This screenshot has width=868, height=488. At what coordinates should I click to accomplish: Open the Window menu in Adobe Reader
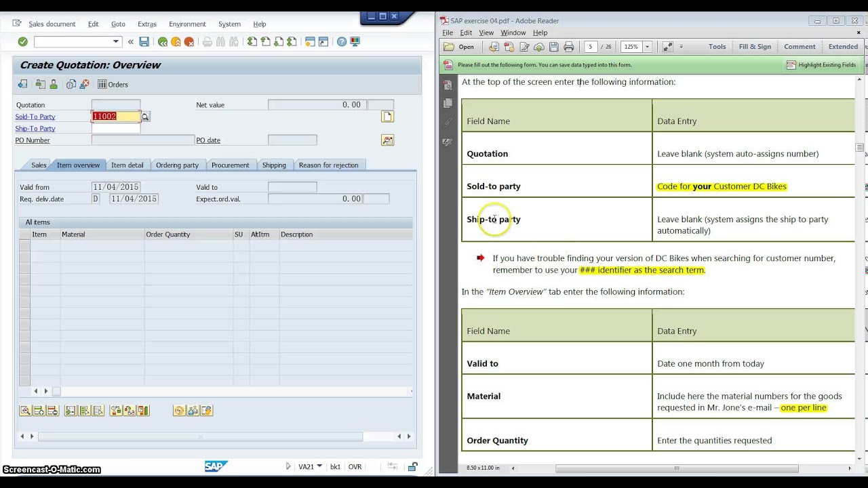click(513, 33)
